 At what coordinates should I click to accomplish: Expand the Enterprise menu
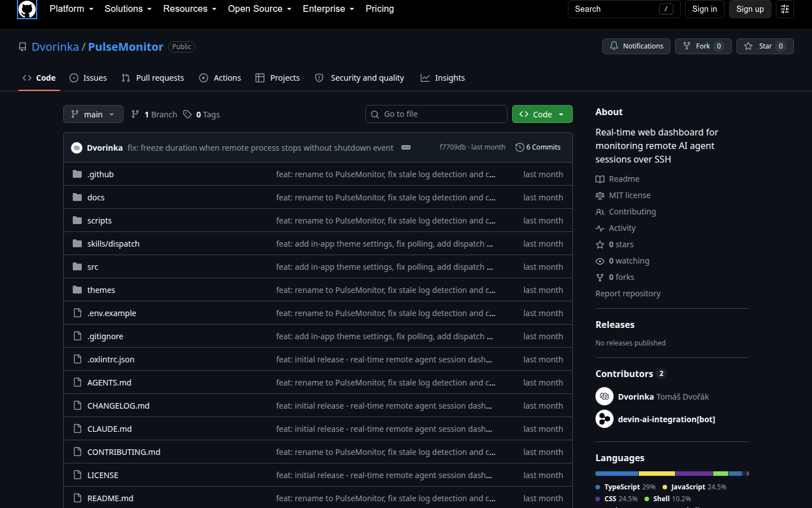click(328, 9)
